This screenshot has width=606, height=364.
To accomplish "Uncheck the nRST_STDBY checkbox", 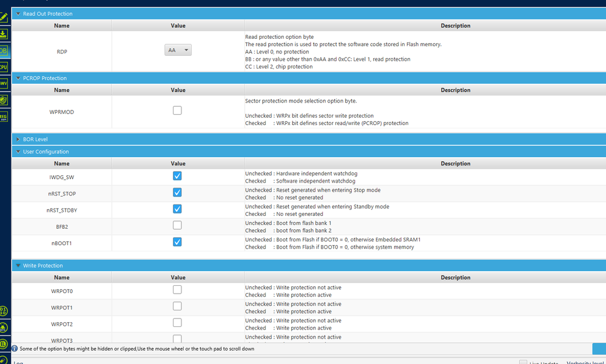I will tap(177, 209).
